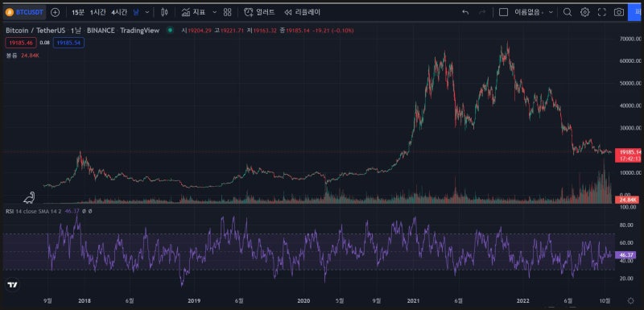Click the TradingView logo in corner
The height and width of the screenshot is (310, 644).
pyautogui.click(x=13, y=284)
